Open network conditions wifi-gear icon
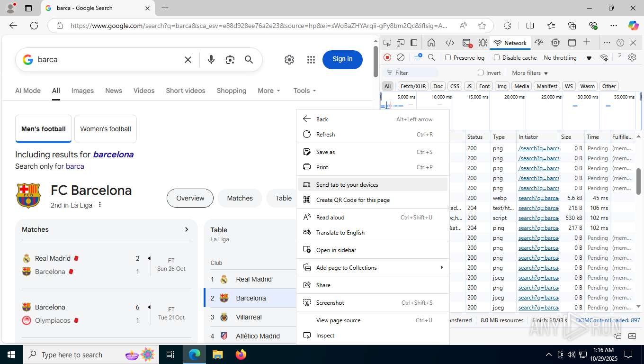The width and height of the screenshot is (644, 364). coord(604,57)
